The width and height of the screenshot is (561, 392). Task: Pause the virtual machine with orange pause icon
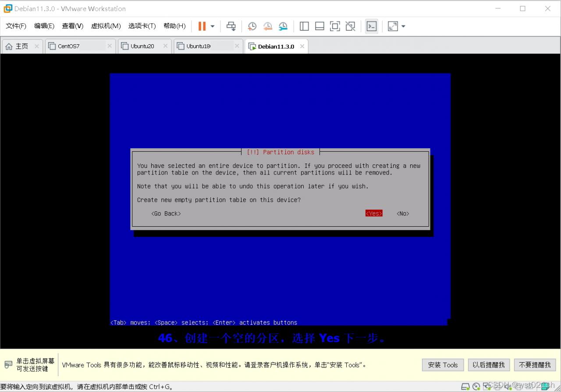click(202, 26)
